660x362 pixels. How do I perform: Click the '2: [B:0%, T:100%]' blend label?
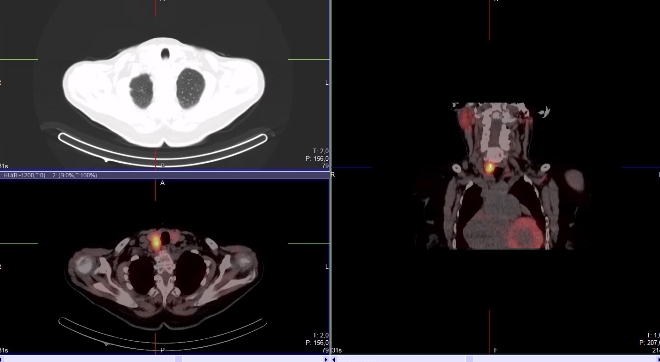(x=75, y=175)
